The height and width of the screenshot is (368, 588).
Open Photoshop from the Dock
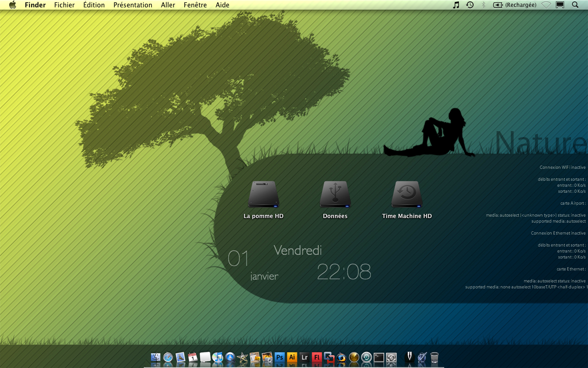click(279, 357)
